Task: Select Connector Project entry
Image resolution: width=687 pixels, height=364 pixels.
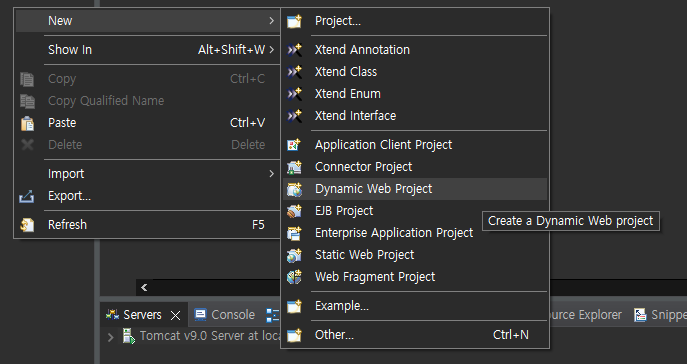Action: coord(415,167)
